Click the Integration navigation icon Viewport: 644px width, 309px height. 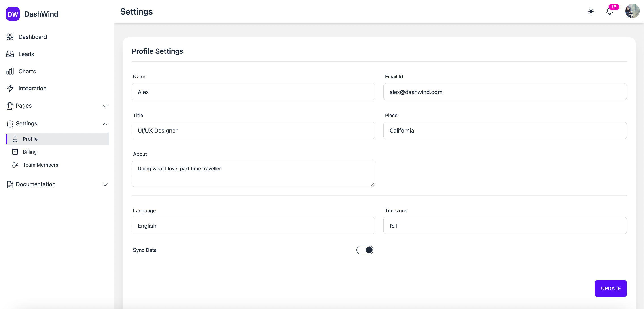click(10, 88)
